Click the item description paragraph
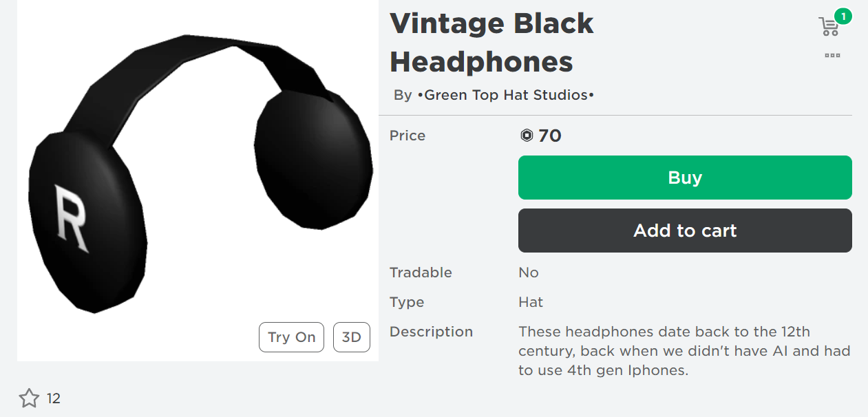The height and width of the screenshot is (417, 868). tap(684, 351)
